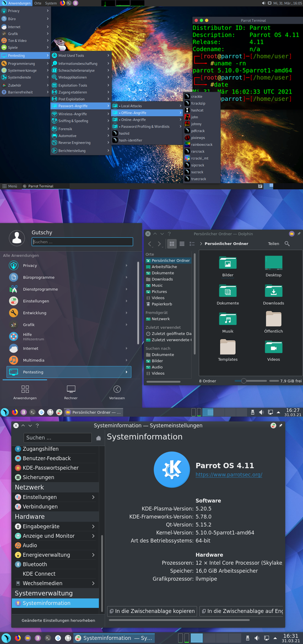The height and width of the screenshot is (644, 303).
Task: Switch Dolphin to icon view mode
Action: click(x=172, y=244)
